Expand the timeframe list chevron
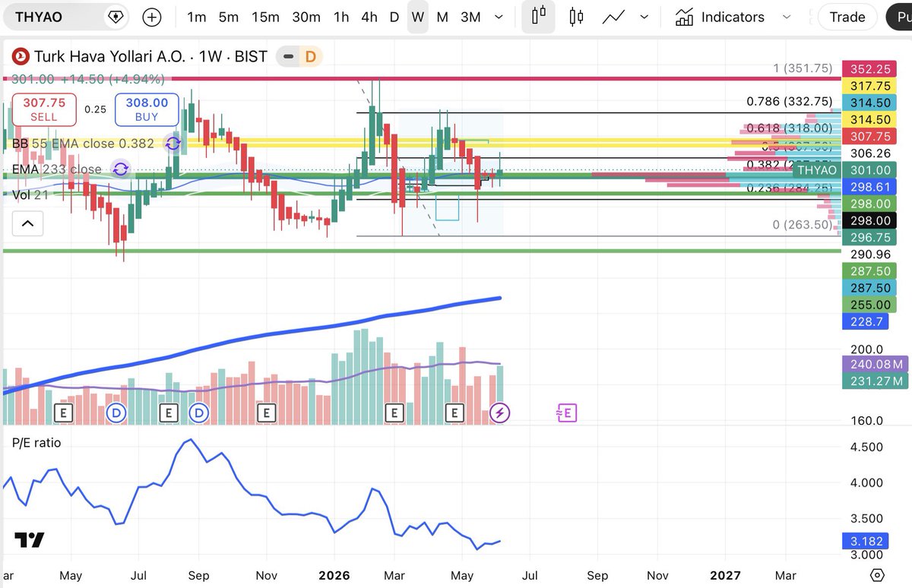The height and width of the screenshot is (588, 912). (x=499, y=17)
